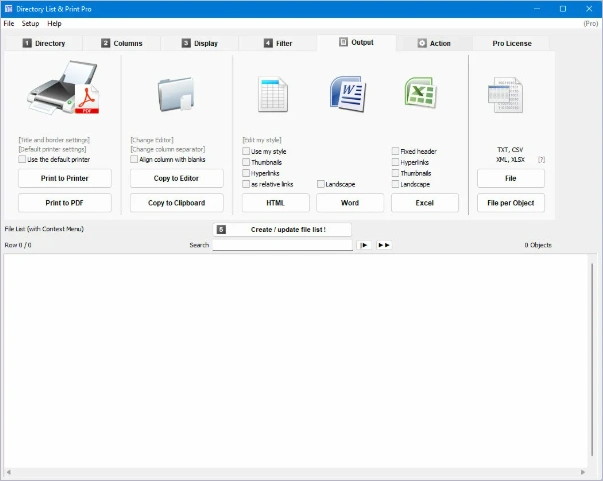Toggle 'Align column with blanks' checkbox
The image size is (603, 481).
pyautogui.click(x=135, y=159)
